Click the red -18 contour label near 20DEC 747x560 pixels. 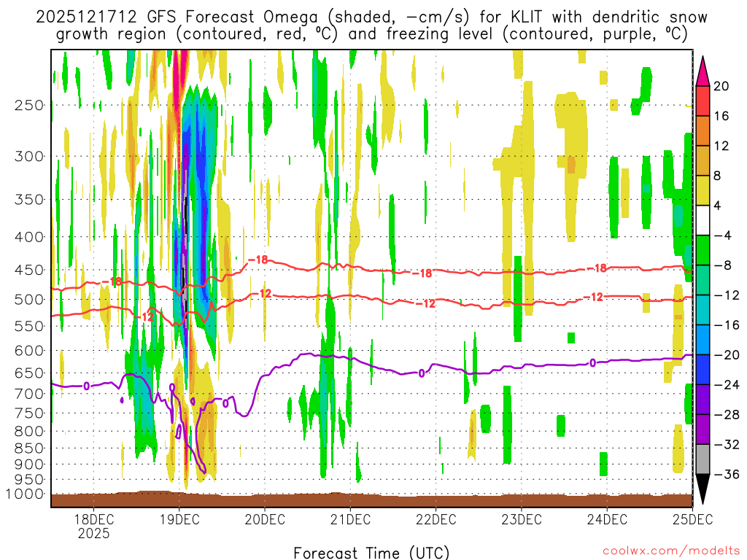pos(258,260)
